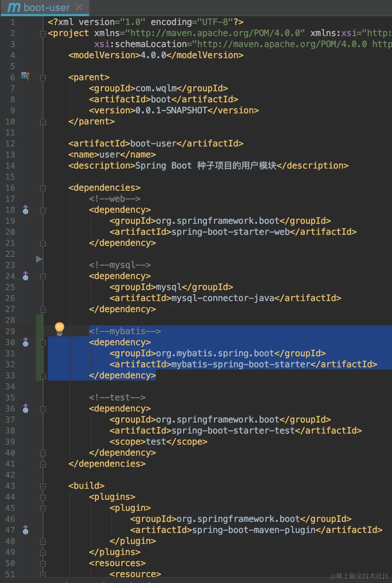
Task: Click the highlighted mybatis comment
Action: click(125, 331)
